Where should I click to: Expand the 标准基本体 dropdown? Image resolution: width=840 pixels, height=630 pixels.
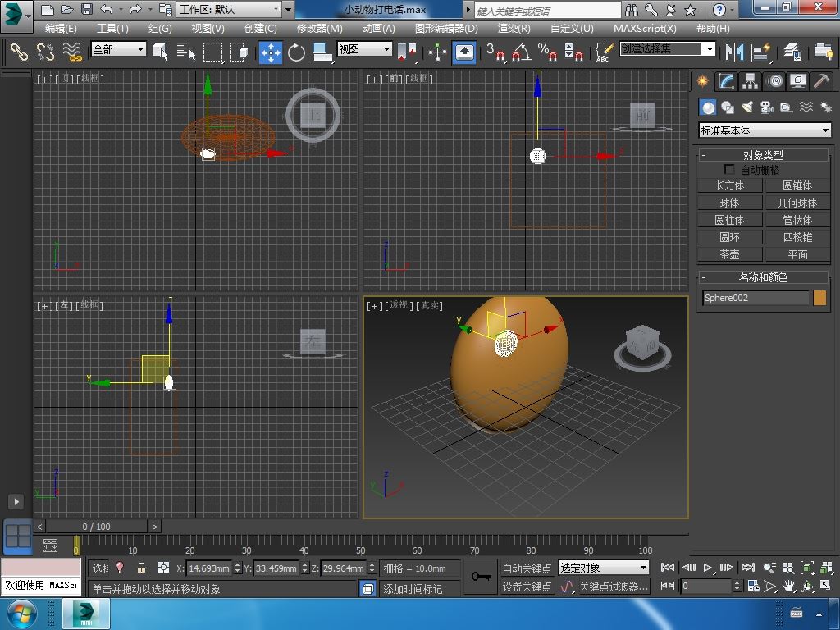(764, 130)
